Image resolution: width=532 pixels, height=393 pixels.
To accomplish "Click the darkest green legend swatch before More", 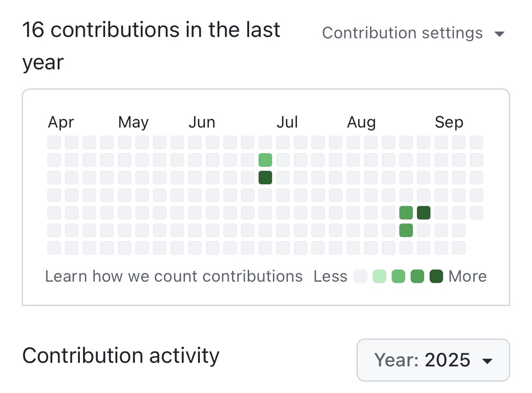I will pyautogui.click(x=436, y=276).
